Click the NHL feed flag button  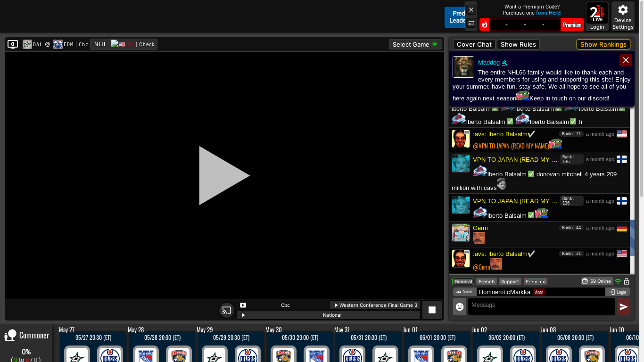pos(118,44)
